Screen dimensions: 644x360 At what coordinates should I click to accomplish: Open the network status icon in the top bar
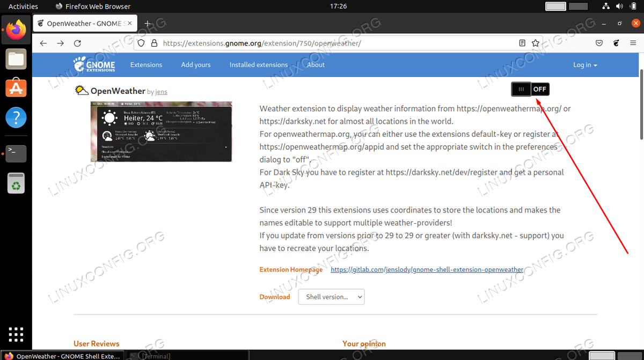click(605, 6)
